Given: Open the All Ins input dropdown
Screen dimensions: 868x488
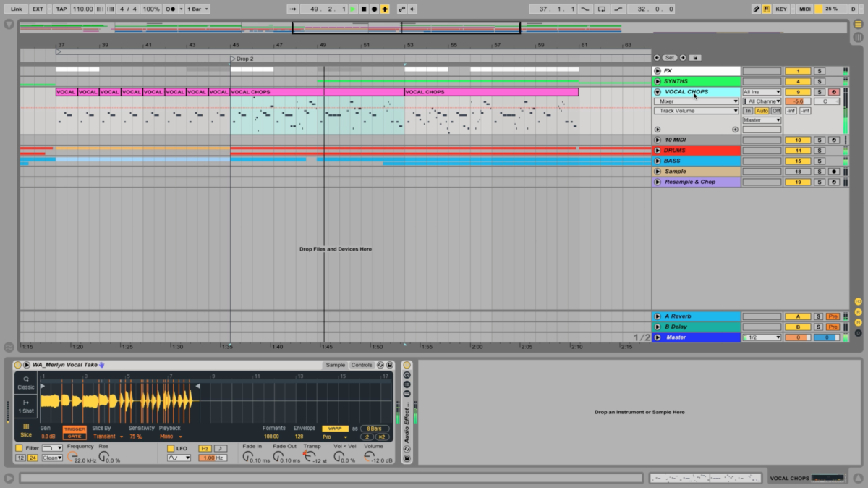Looking at the screenshot, I should pos(762,92).
